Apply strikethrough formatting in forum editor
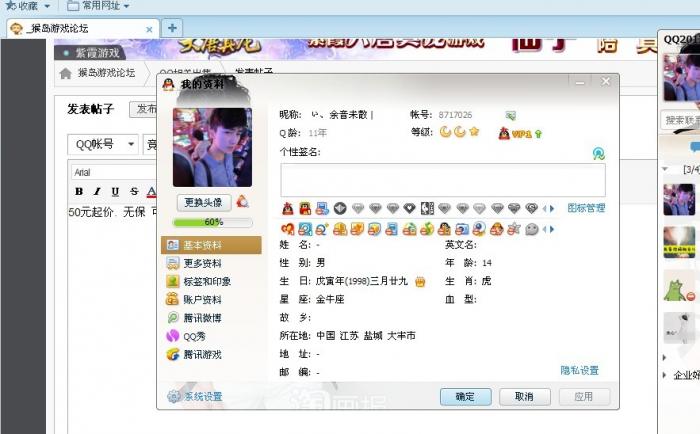Image resolution: width=700 pixels, height=434 pixels. tap(134, 191)
